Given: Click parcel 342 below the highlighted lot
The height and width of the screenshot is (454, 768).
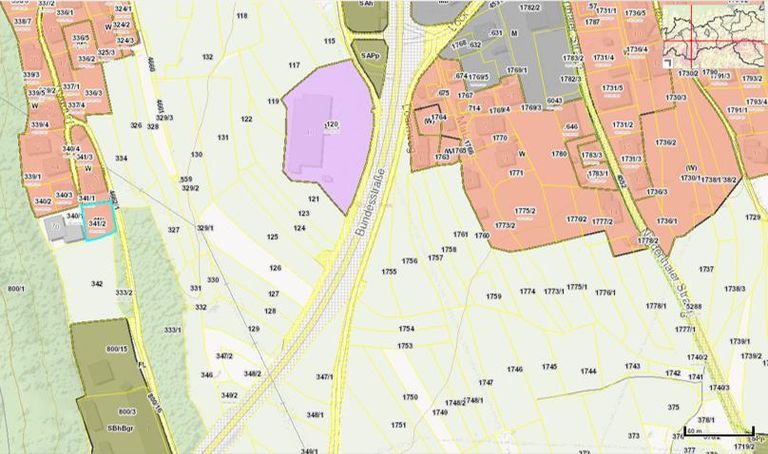Looking at the screenshot, I should (x=97, y=284).
